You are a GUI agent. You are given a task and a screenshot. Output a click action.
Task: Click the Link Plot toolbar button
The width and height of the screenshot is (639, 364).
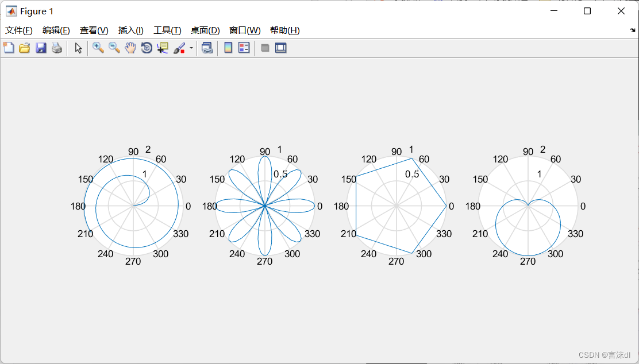(207, 48)
